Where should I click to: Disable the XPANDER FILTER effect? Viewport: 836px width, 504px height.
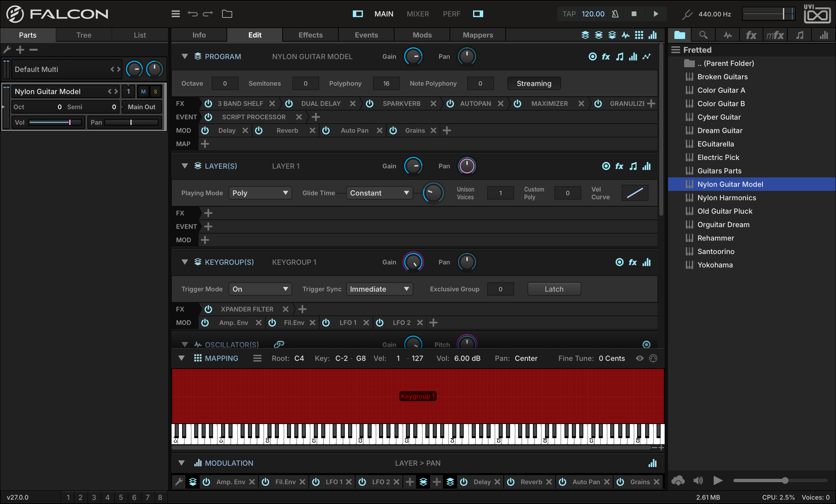pyautogui.click(x=208, y=309)
